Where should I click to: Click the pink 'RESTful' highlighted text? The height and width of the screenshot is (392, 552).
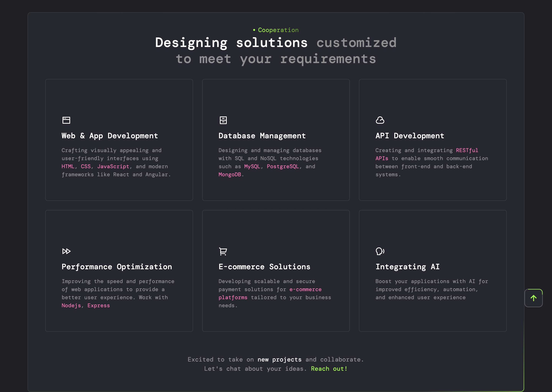pyautogui.click(x=467, y=150)
